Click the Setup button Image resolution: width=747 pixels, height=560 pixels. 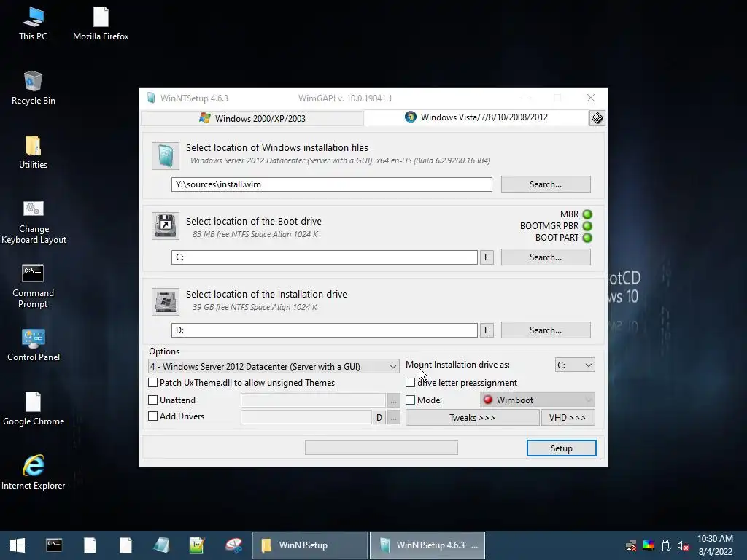click(561, 448)
